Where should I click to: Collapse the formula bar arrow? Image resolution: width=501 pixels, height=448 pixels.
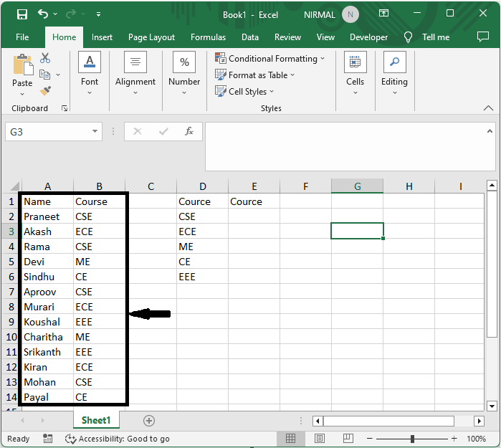pyautogui.click(x=490, y=131)
